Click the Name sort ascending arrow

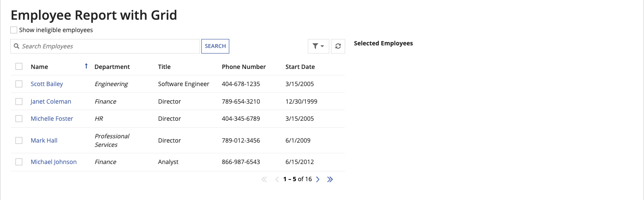pyautogui.click(x=86, y=66)
